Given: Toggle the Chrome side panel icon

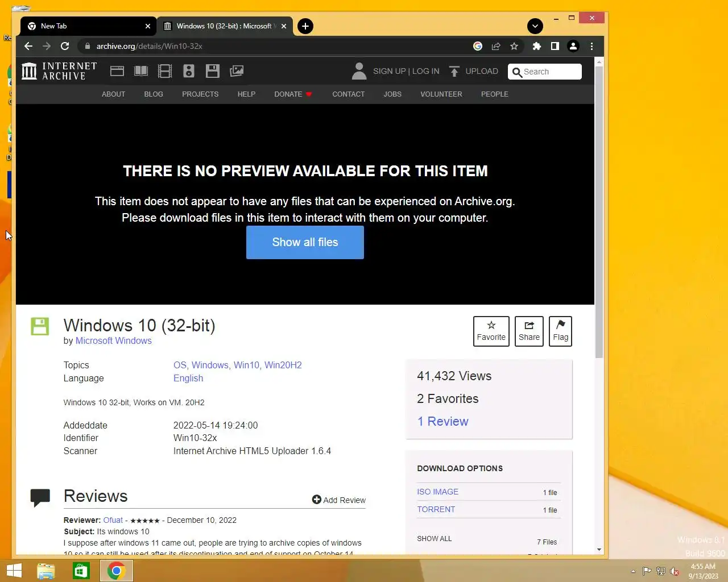Looking at the screenshot, I should click(555, 46).
